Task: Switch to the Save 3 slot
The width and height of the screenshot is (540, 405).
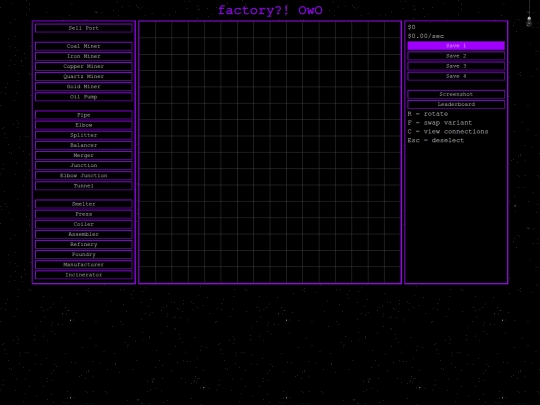Action: click(456, 66)
